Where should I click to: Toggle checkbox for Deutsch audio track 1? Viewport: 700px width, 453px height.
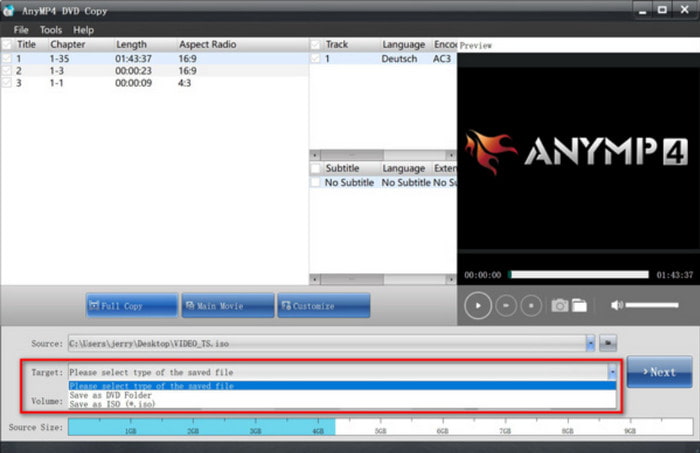coord(316,58)
